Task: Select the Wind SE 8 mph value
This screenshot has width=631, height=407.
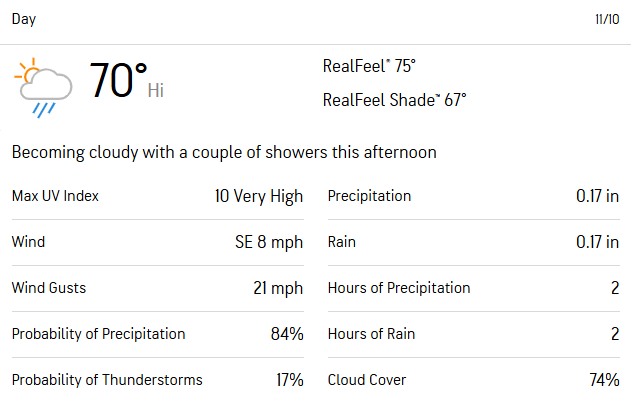Action: point(269,242)
